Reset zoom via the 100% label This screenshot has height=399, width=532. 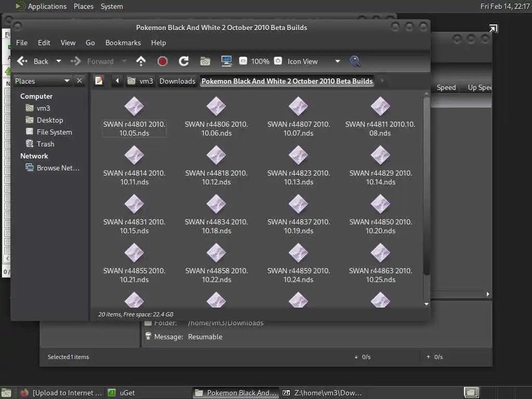click(260, 61)
